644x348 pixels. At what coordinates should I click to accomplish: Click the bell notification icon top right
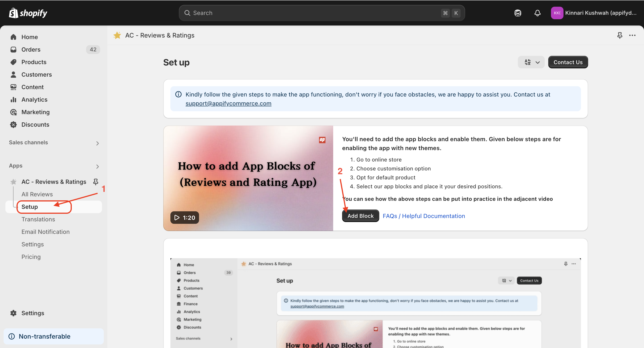pyautogui.click(x=537, y=13)
